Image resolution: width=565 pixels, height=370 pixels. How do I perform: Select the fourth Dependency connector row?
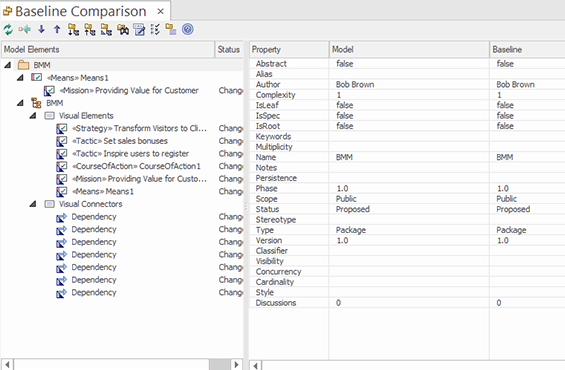[x=94, y=255]
